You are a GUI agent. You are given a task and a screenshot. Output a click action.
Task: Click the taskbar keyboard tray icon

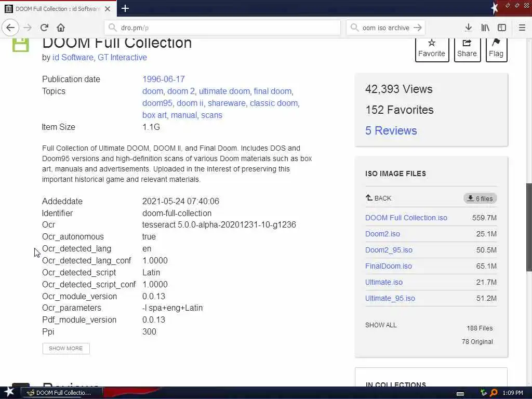460,393
